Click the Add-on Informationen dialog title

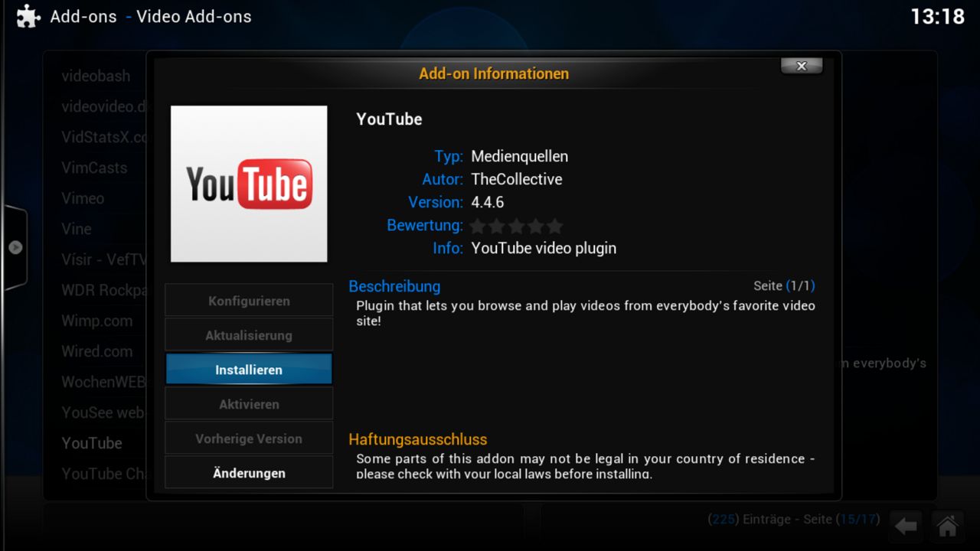(494, 73)
